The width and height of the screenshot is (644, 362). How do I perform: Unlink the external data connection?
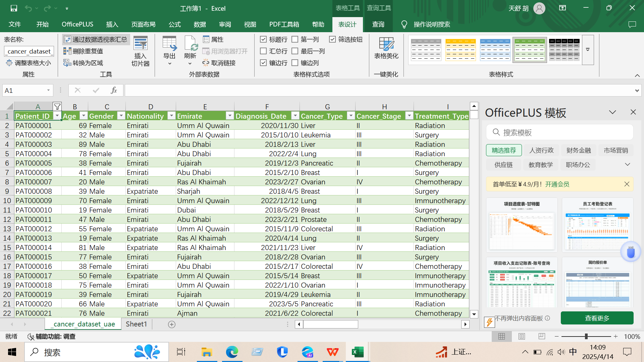(220, 63)
